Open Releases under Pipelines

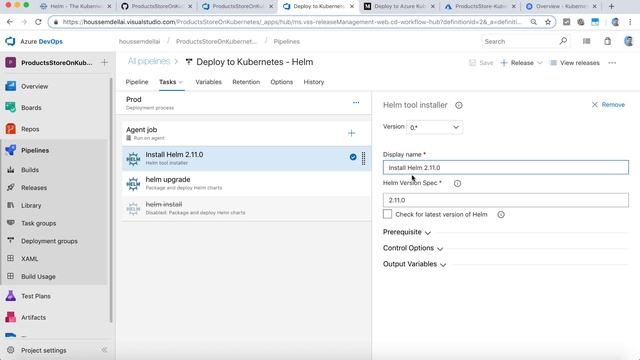coord(34,188)
